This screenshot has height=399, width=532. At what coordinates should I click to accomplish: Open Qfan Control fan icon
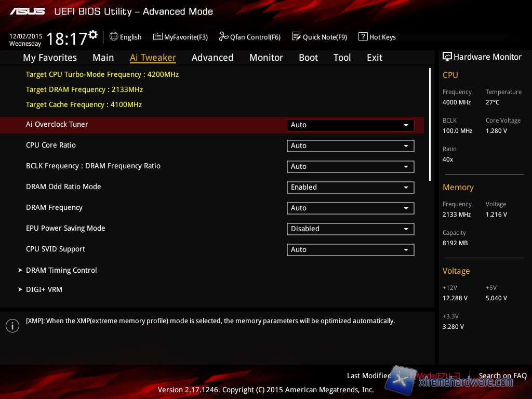pos(223,37)
